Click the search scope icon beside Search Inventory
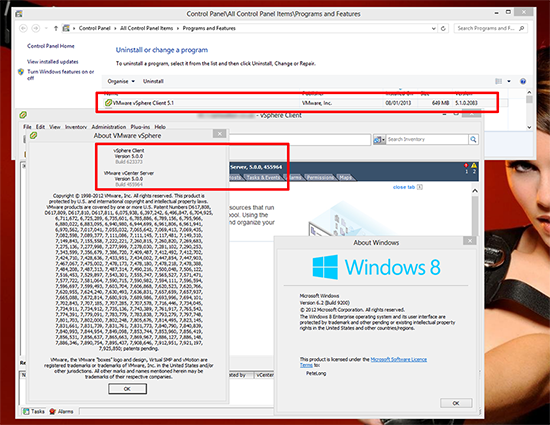Image resolution: width=550 pixels, height=425 pixels. pos(379,140)
